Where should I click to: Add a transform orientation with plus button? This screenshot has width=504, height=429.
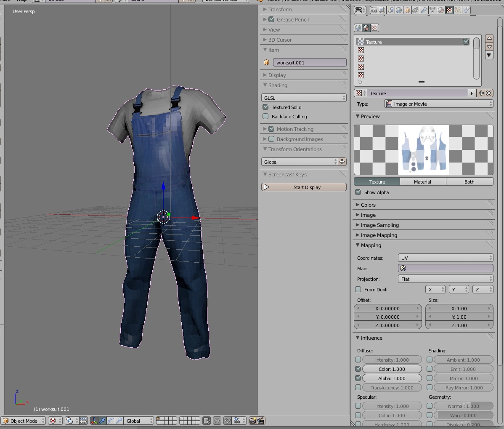tap(342, 162)
